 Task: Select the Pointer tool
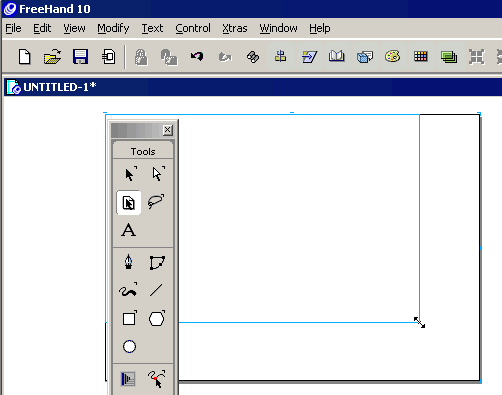(130, 174)
